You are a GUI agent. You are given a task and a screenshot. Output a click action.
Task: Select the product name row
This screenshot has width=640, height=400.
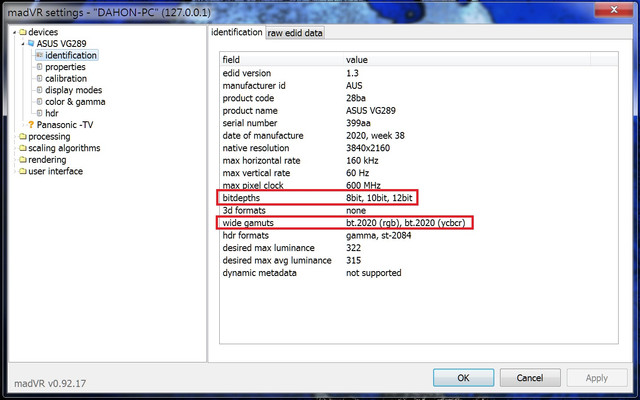pyautogui.click(x=419, y=111)
